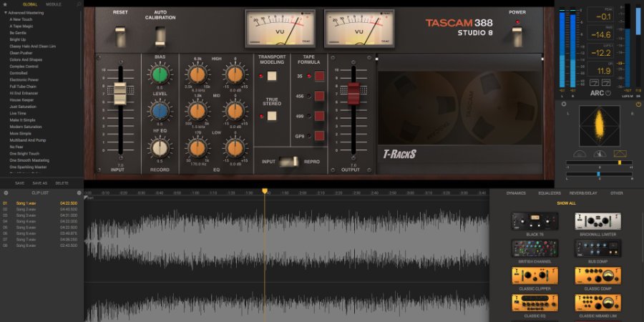Click the INPUT level fader
Image resolution: width=644 pixels, height=322 pixels.
click(120, 93)
